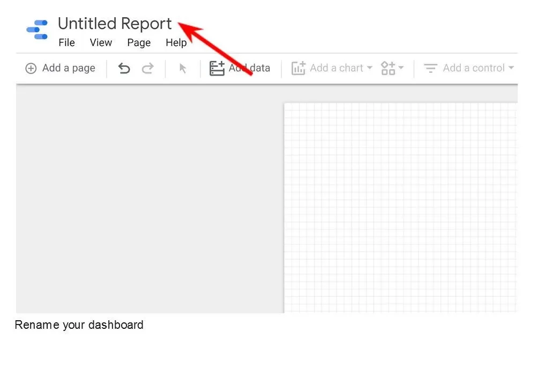Open the View menu
The height and width of the screenshot is (392, 552).
[x=101, y=43]
